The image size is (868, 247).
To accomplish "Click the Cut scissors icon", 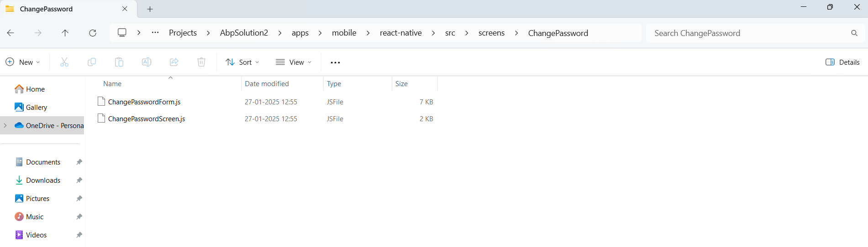I will [64, 62].
